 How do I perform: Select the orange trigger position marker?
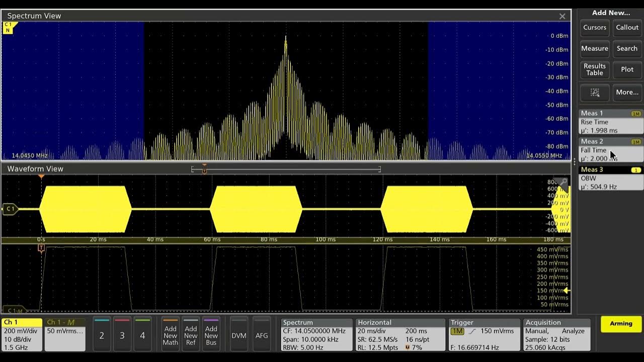(41, 176)
